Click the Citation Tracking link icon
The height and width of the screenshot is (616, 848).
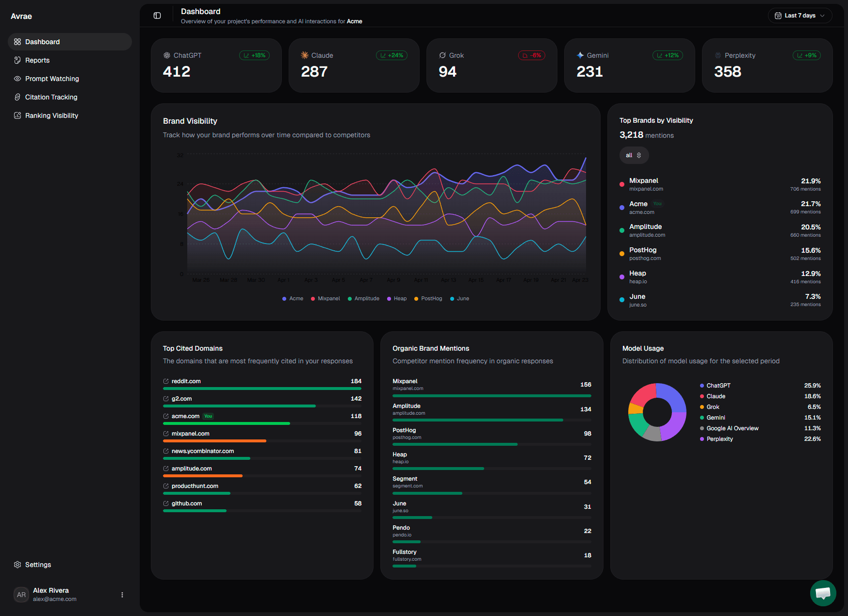point(17,97)
